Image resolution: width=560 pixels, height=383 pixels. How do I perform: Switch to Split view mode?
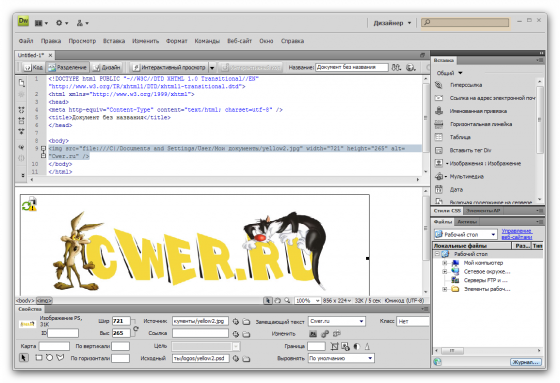pyautogui.click(x=68, y=67)
